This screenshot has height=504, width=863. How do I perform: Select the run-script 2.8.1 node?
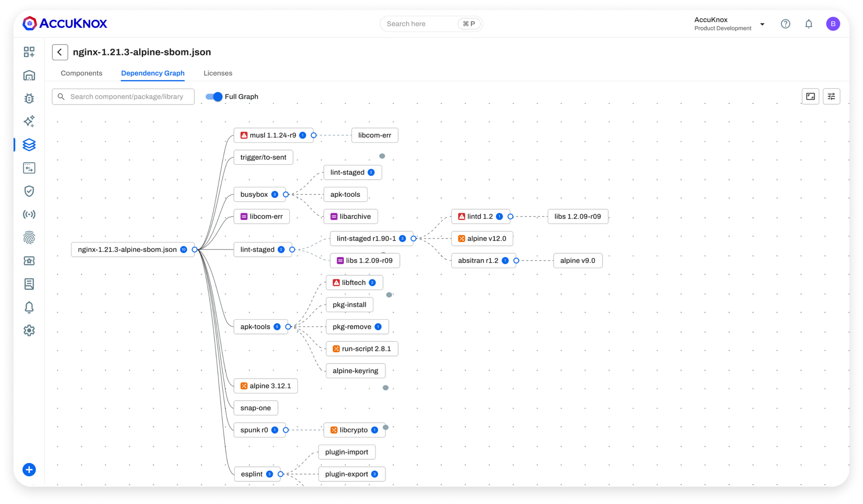click(x=362, y=349)
